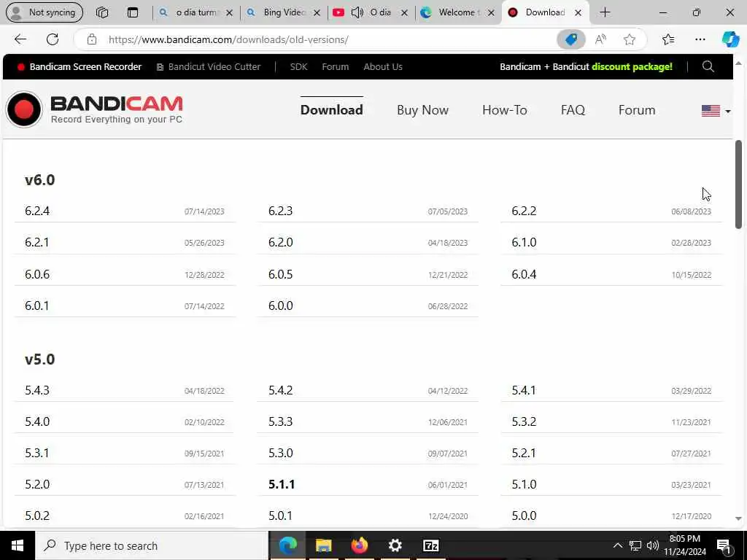The image size is (747, 560).
Task: Open the Copilot sidebar icon
Action: (x=730, y=39)
